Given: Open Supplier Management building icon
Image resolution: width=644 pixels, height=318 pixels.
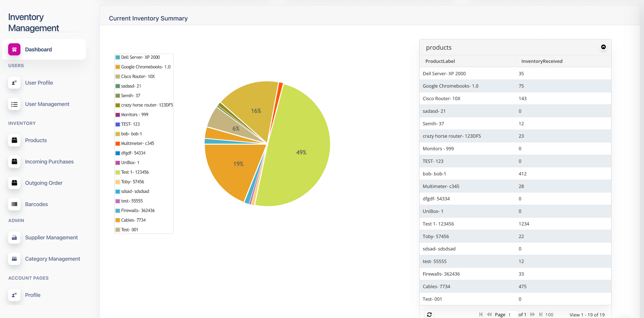Looking at the screenshot, I should (x=14, y=238).
